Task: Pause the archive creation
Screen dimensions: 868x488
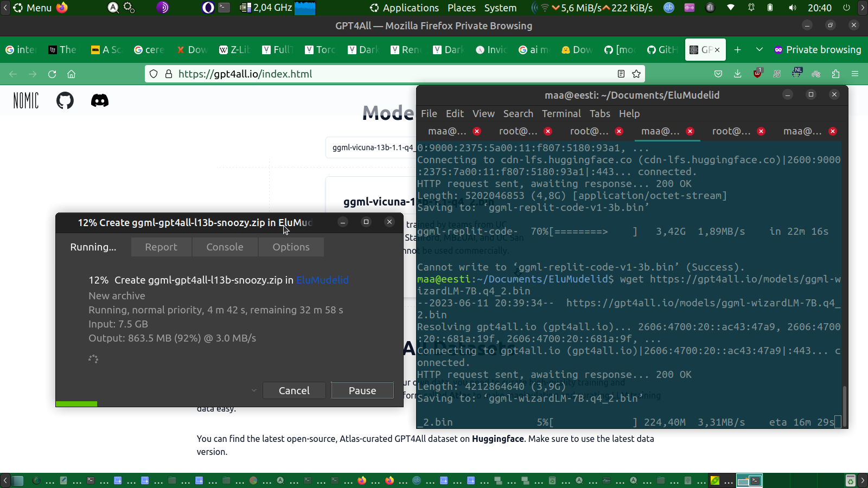Action: 362,390
